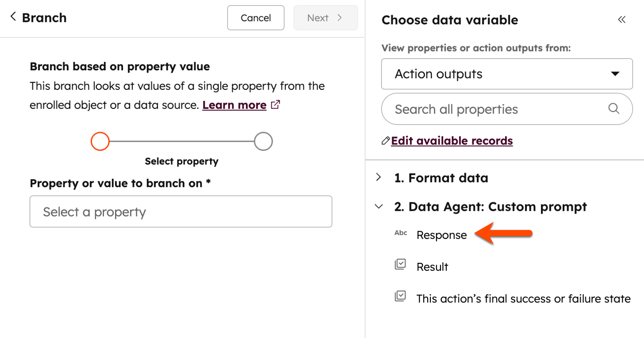This screenshot has height=338, width=644.
Task: Select the Response action output
Action: (441, 235)
